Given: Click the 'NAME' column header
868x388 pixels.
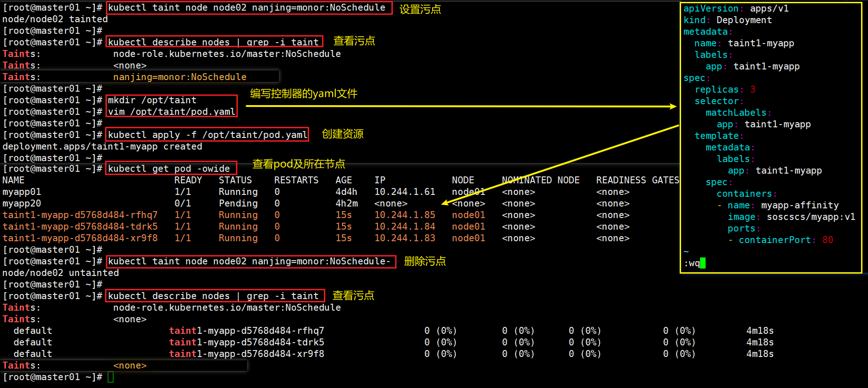Looking at the screenshot, I should pyautogui.click(x=13, y=180).
